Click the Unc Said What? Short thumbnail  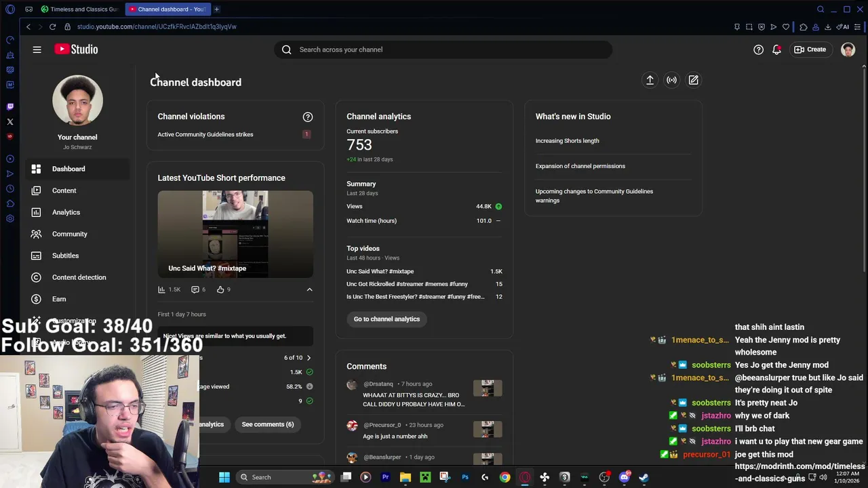pos(235,234)
